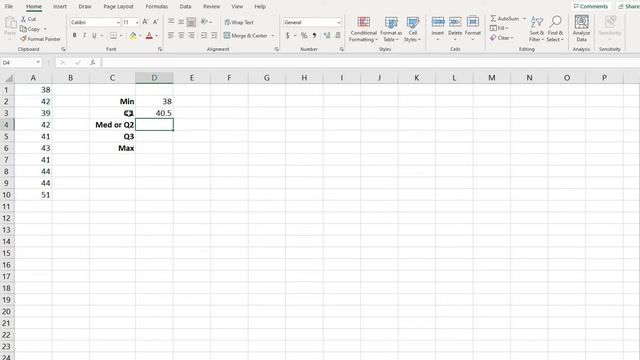Apply Accounting dollar format
The width and height of the screenshot is (640, 360).
point(287,36)
